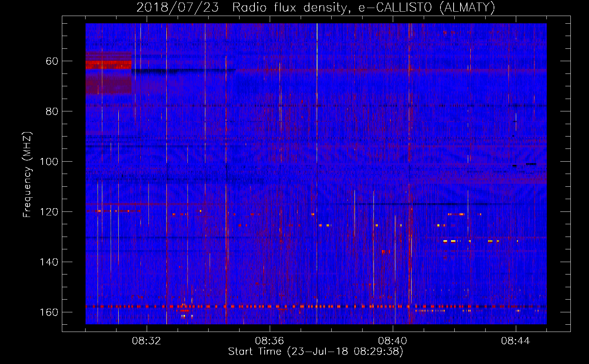Click the bright red emission block near 60 MHz
The width and height of the screenshot is (589, 364).
pos(108,65)
